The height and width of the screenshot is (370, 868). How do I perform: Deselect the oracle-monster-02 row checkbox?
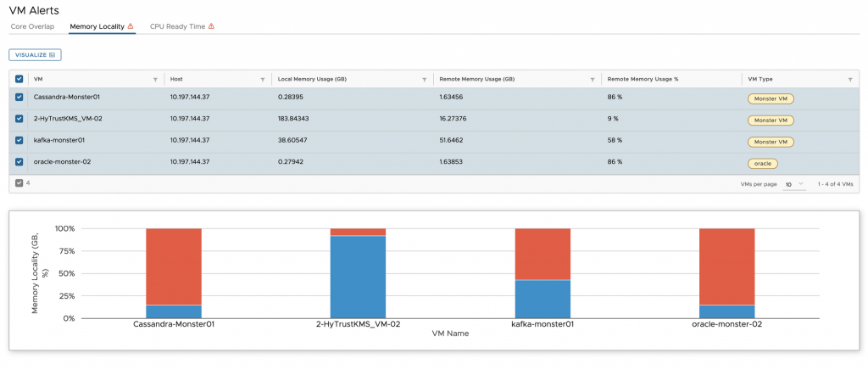19,162
